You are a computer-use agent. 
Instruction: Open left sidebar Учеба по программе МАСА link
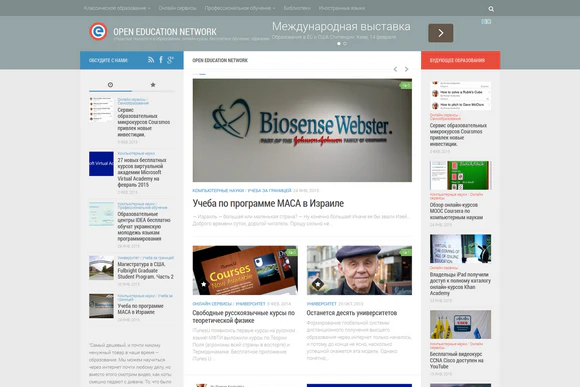point(141,309)
